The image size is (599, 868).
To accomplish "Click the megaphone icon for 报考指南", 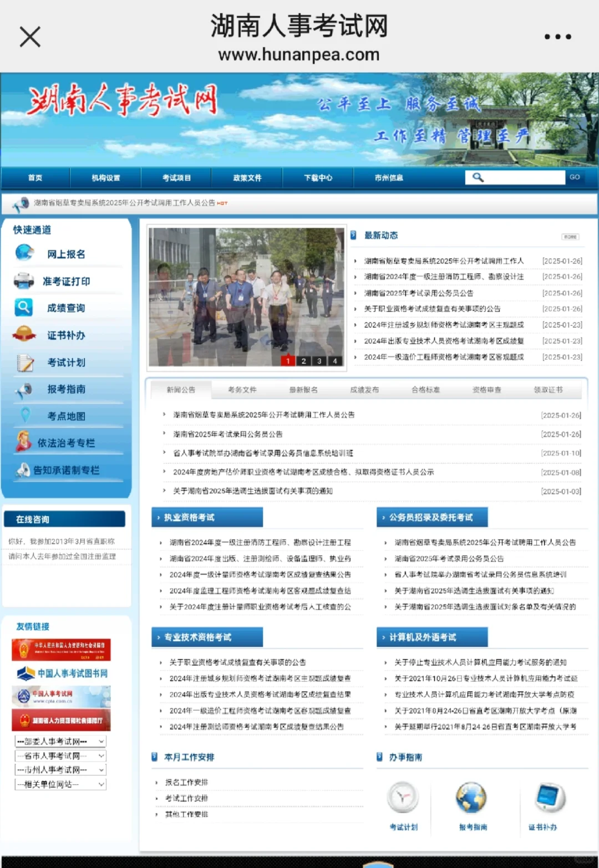I will (x=23, y=390).
